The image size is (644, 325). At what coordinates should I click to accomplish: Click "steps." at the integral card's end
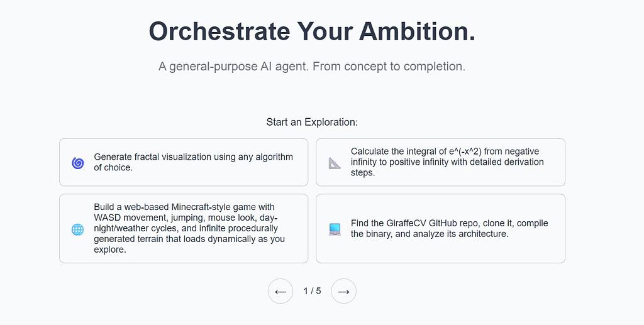(x=363, y=173)
